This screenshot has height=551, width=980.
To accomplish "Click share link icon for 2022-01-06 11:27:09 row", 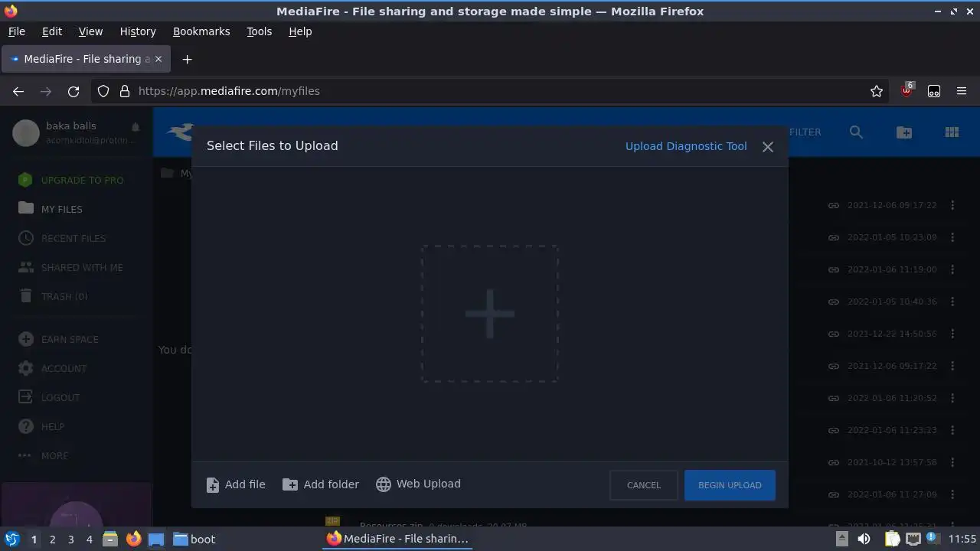I will click(x=834, y=494).
